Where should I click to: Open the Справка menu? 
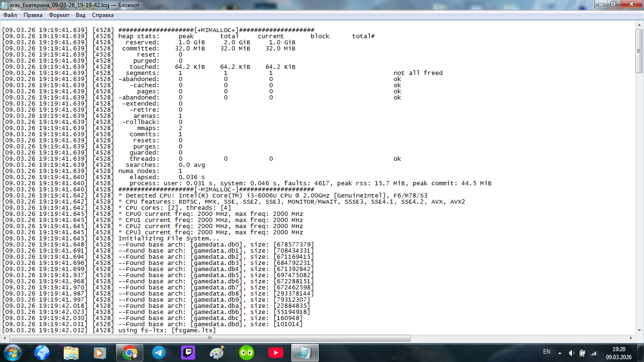pos(103,15)
